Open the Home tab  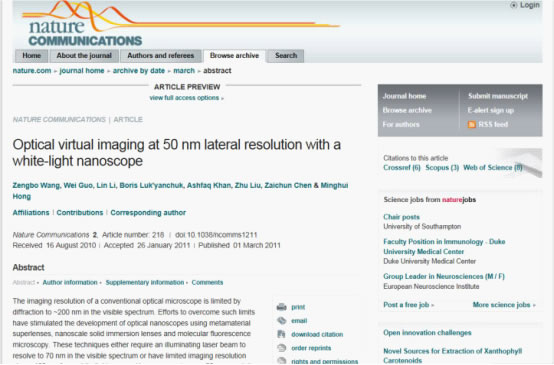(x=31, y=56)
